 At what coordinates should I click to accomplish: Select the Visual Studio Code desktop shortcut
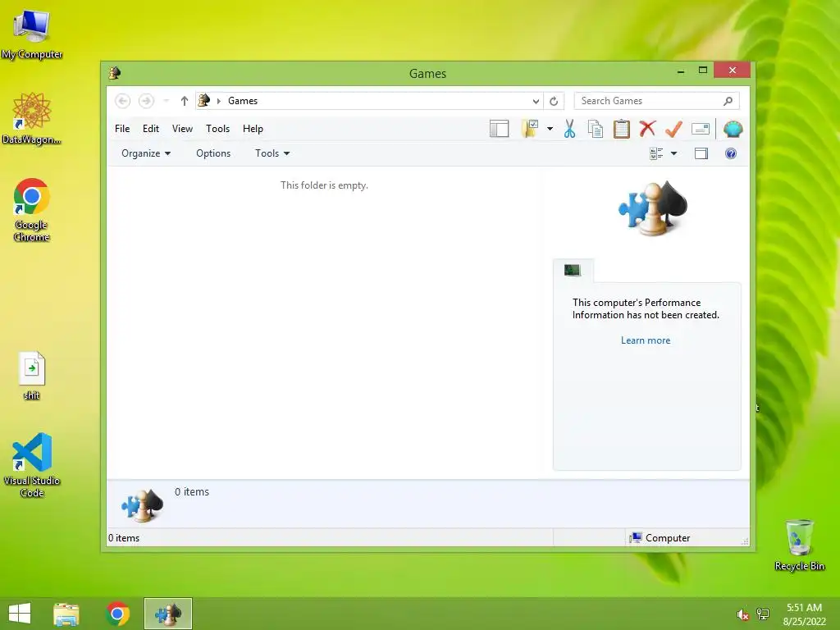32,465
